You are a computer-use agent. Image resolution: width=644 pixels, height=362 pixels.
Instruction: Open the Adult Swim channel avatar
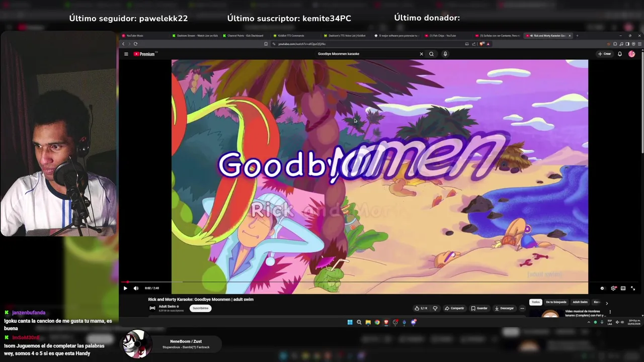point(152,308)
